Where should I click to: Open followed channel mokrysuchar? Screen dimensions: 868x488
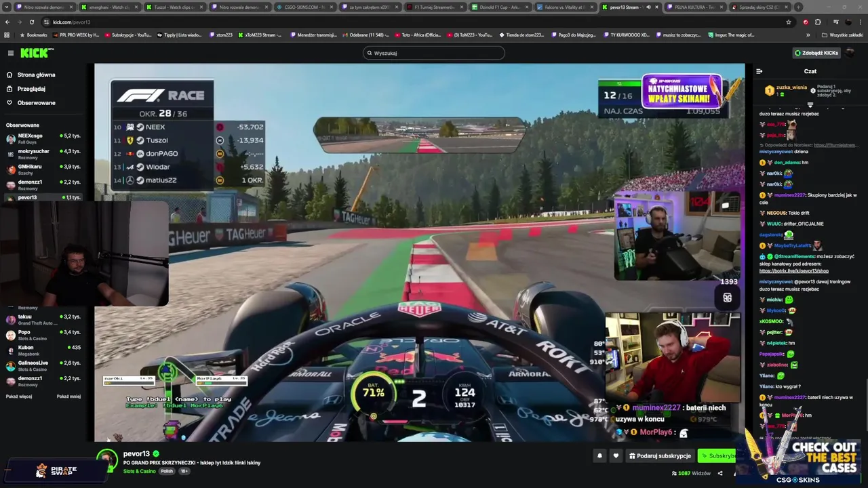tap(43, 154)
